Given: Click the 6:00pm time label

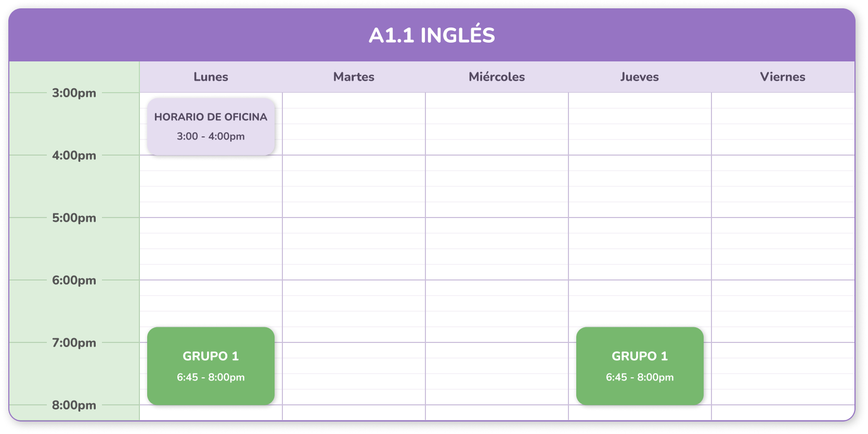Looking at the screenshot, I should pos(74,280).
